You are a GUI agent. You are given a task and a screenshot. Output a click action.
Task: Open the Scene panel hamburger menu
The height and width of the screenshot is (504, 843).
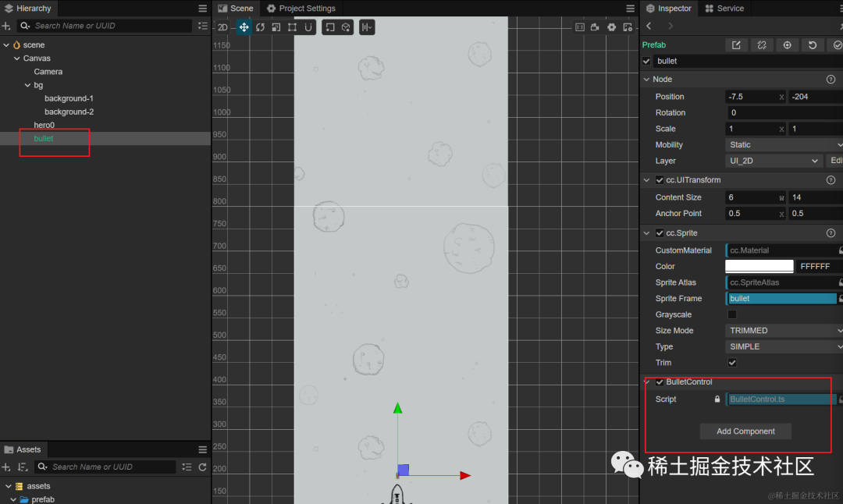pos(630,9)
